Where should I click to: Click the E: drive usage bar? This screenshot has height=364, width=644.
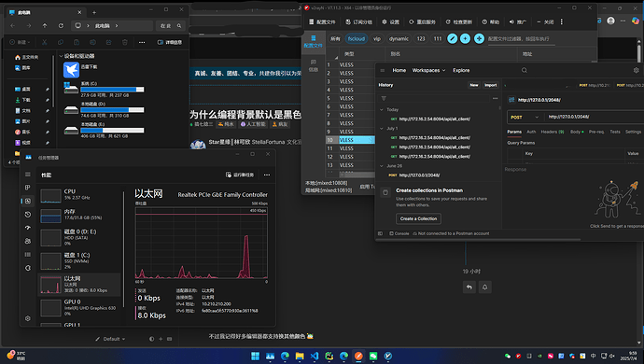[x=112, y=131]
